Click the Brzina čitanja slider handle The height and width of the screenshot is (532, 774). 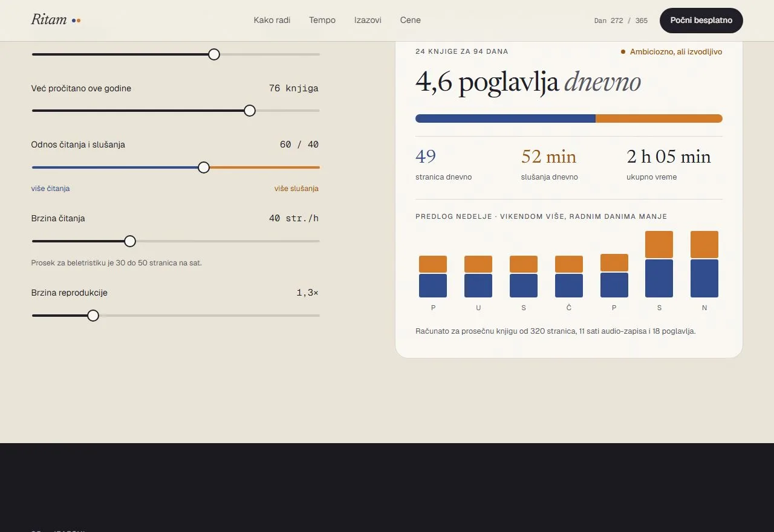click(x=130, y=241)
